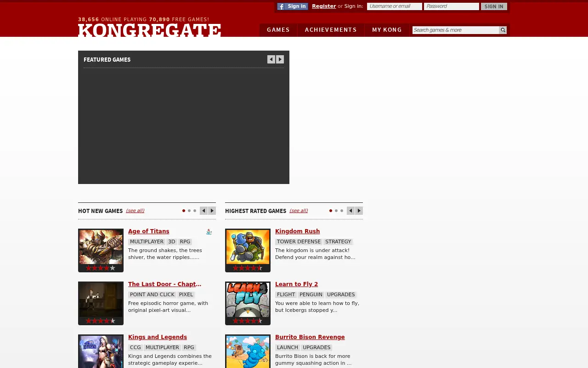Open Highest Rated Games see all link

pyautogui.click(x=299, y=211)
